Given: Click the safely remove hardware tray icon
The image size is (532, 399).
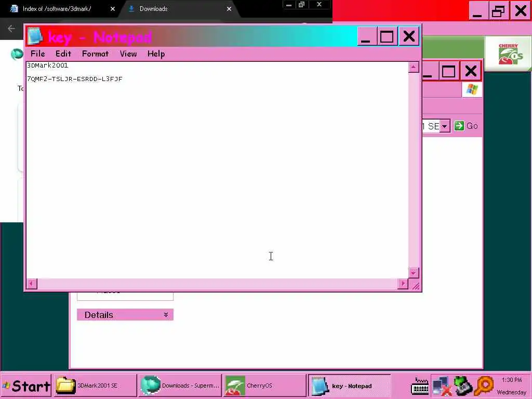Looking at the screenshot, I should [x=463, y=386].
